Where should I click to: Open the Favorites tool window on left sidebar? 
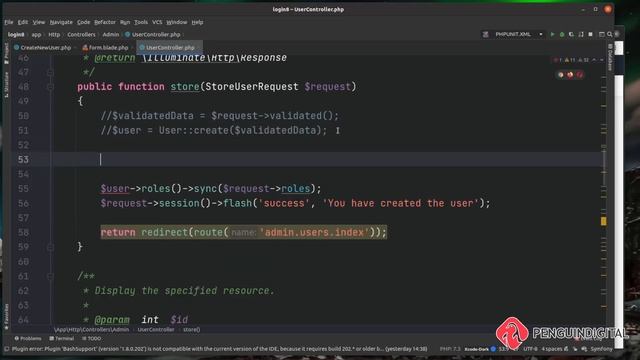point(6,316)
